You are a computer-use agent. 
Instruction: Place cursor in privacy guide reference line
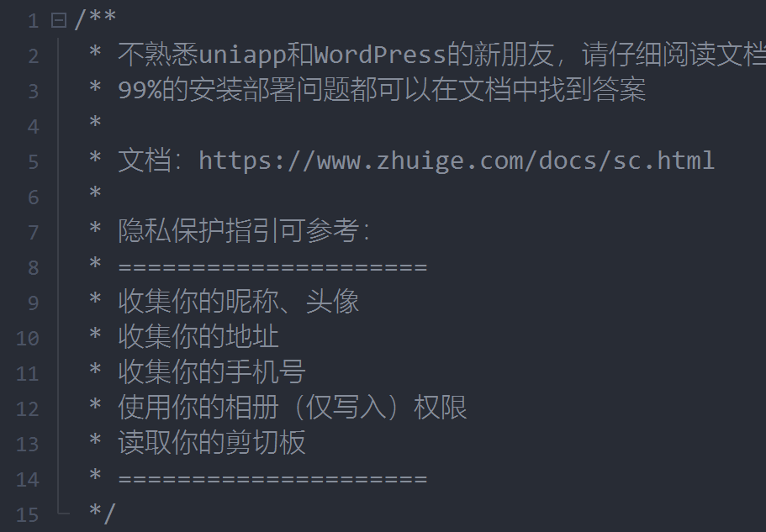tap(244, 230)
